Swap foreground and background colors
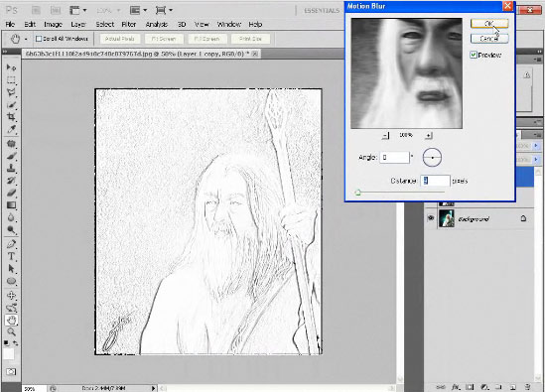This screenshot has width=545, height=392. pyautogui.click(x=16, y=343)
